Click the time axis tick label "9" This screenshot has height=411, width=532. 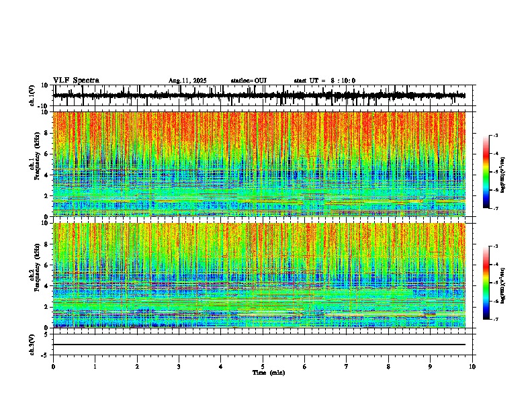tap(430, 367)
